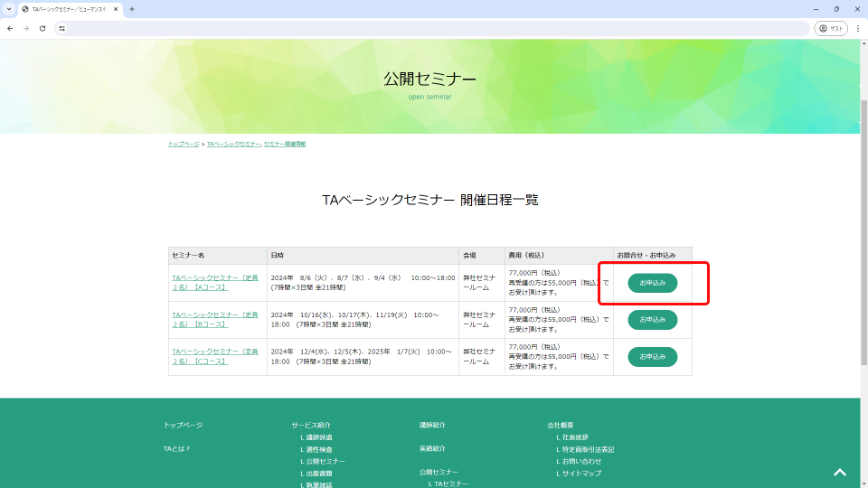Image resolution: width=868 pixels, height=488 pixels.
Task: Open the tab search chevron at top-left
Action: [9, 9]
